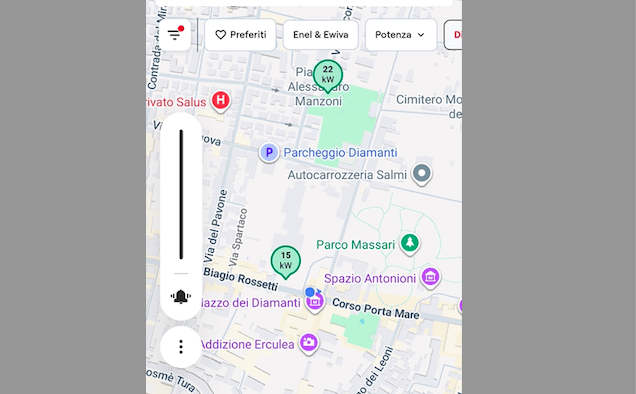Image resolution: width=636 pixels, height=394 pixels.
Task: Click the Autocarrozzeria Salmi label
Action: tap(347, 175)
